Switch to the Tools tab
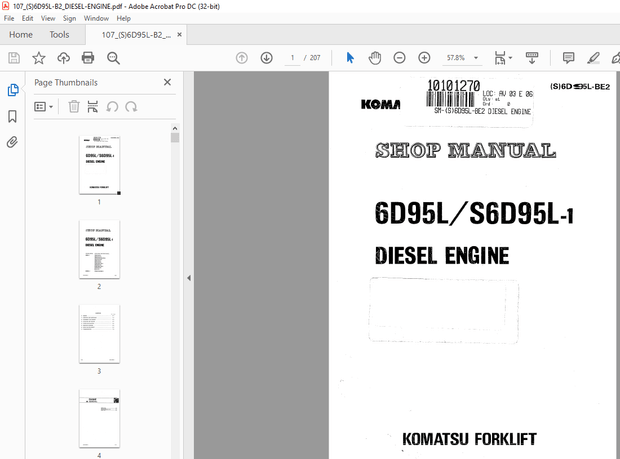Viewport: 620px width, 459px height. (x=59, y=35)
